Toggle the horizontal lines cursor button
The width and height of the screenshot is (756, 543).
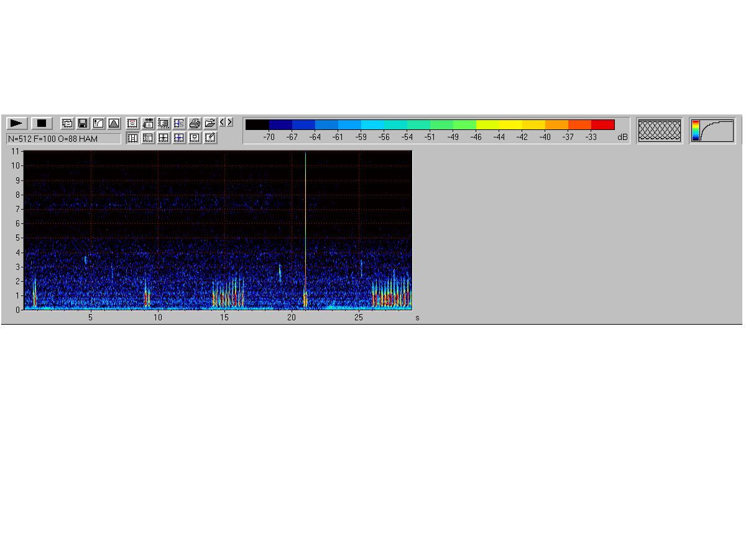(x=148, y=138)
